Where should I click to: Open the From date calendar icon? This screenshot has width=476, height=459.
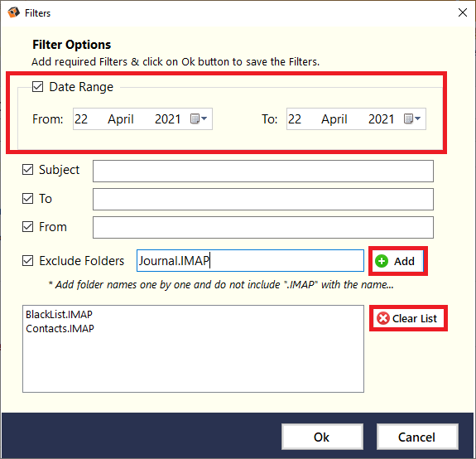point(195,118)
